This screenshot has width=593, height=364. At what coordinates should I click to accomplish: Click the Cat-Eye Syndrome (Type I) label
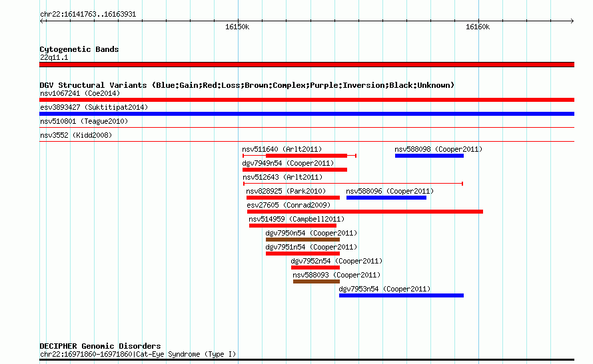tap(138, 354)
